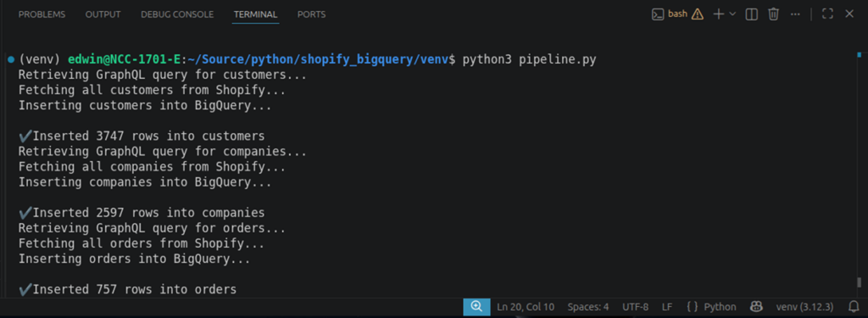Switch to the PROBLEMS panel tab
The height and width of the screenshot is (318, 868).
click(42, 14)
